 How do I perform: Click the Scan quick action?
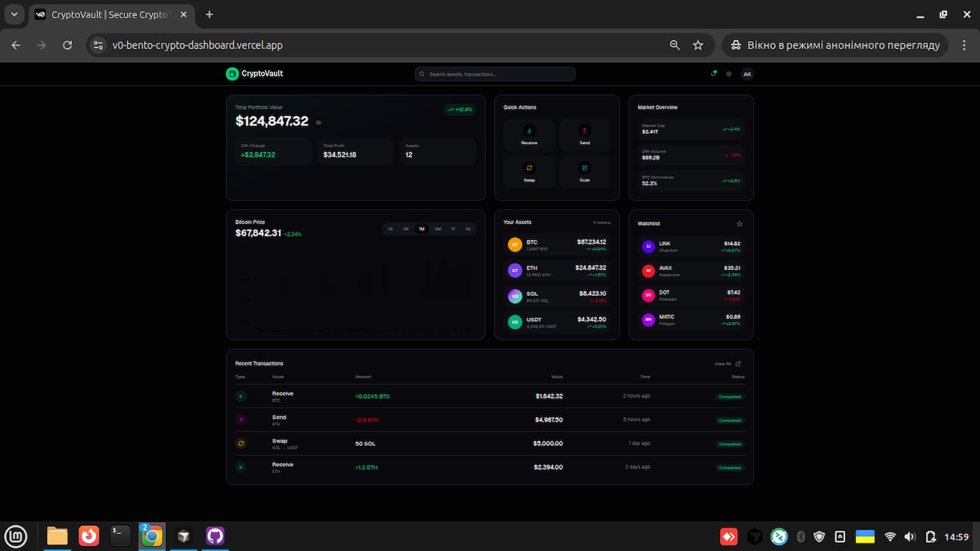[585, 172]
